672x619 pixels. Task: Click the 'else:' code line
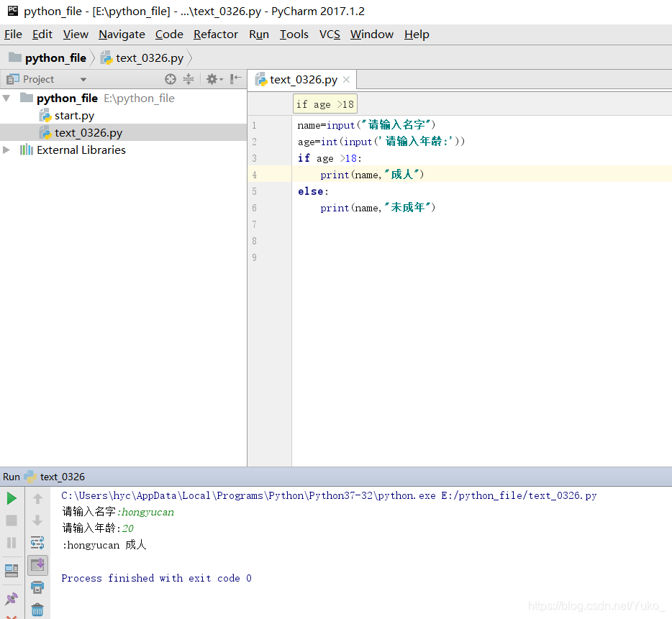pos(313,191)
